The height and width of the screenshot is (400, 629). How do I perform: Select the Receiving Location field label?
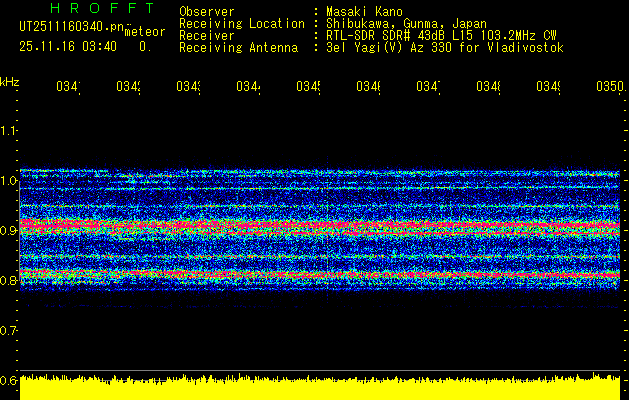[241, 23]
